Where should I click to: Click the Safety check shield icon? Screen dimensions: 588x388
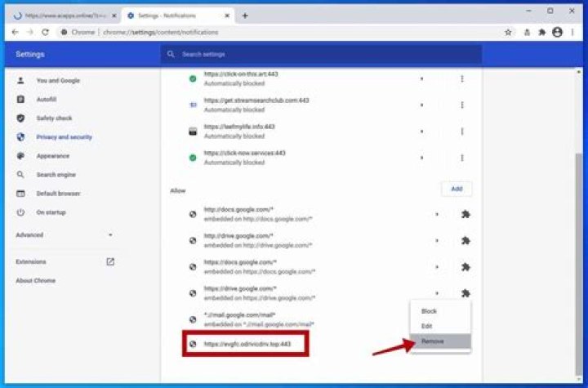tap(20, 118)
